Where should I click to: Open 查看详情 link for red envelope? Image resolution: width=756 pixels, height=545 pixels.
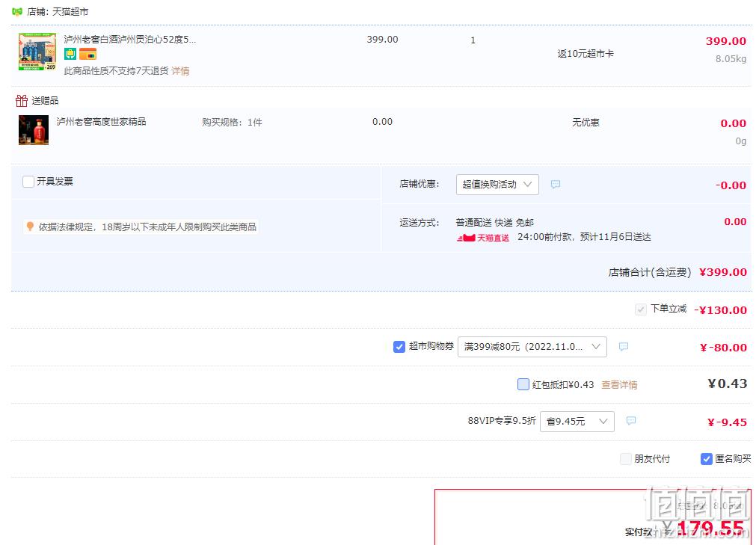[619, 384]
